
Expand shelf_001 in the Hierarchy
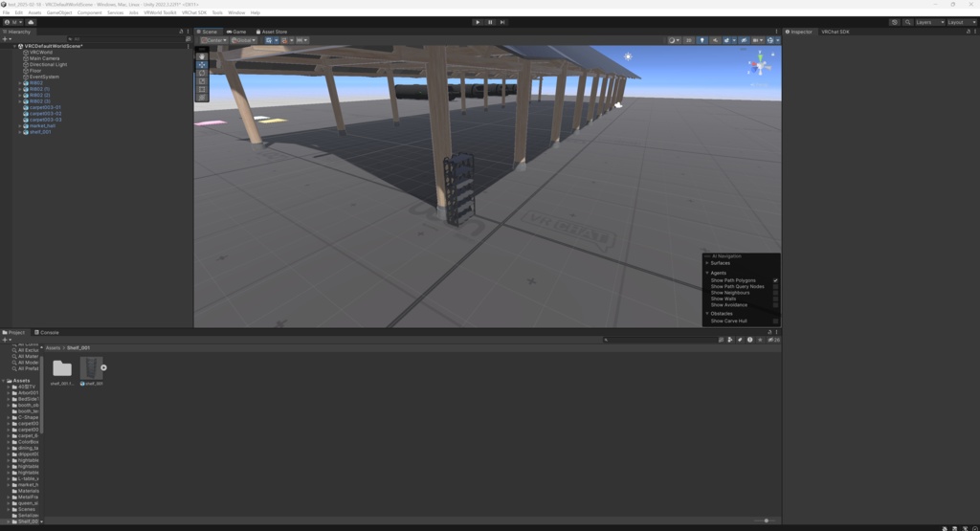click(20, 132)
